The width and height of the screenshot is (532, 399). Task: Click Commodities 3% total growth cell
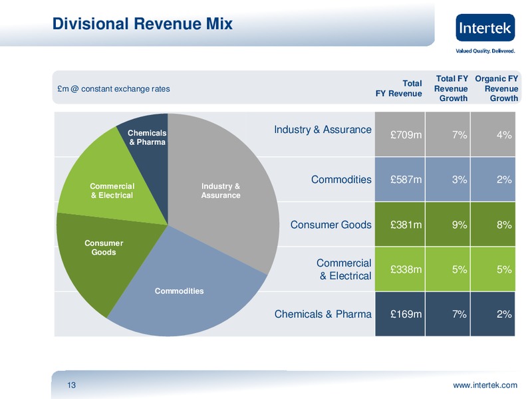coord(448,180)
